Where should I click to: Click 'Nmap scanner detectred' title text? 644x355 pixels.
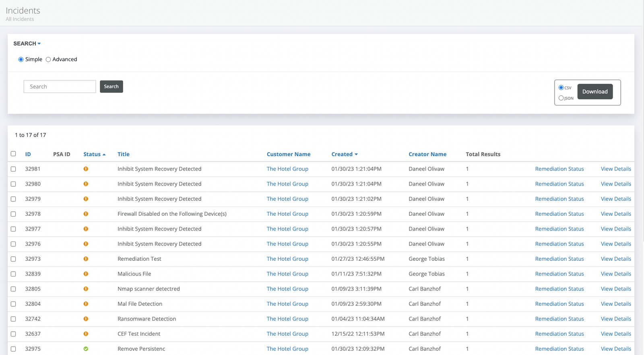point(149,289)
